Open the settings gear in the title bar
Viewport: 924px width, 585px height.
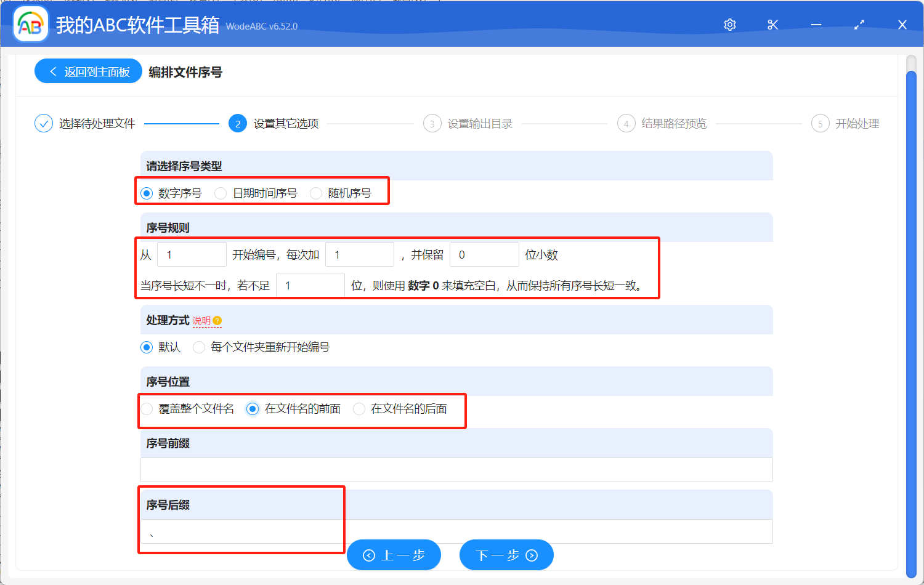coord(729,25)
